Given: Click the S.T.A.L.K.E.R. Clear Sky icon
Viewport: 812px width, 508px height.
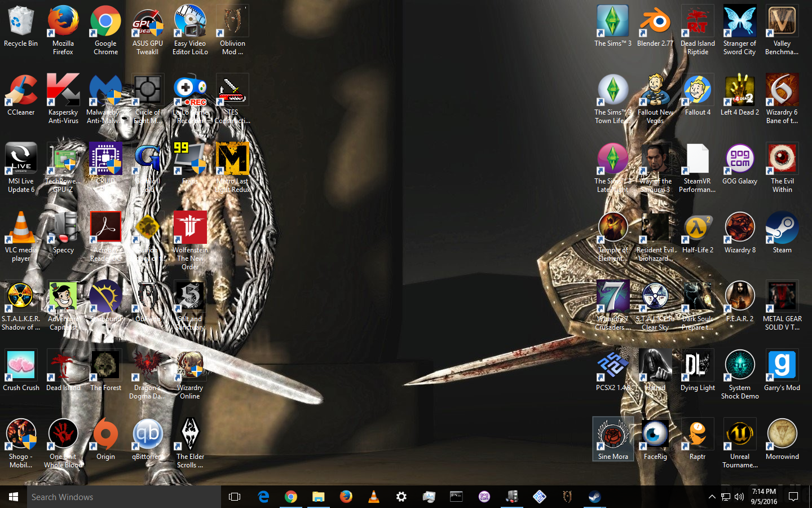Looking at the screenshot, I should [655, 306].
